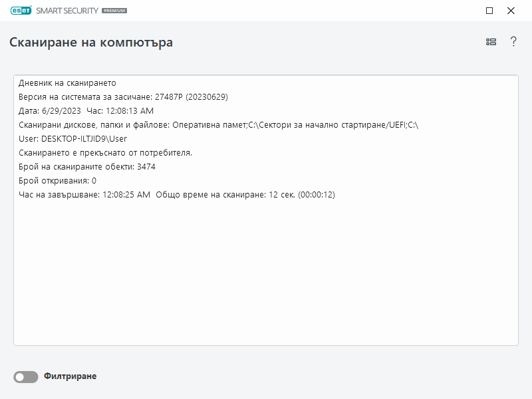Select the scanned objects count 3474 line
532x399 pixels.
tap(87, 167)
